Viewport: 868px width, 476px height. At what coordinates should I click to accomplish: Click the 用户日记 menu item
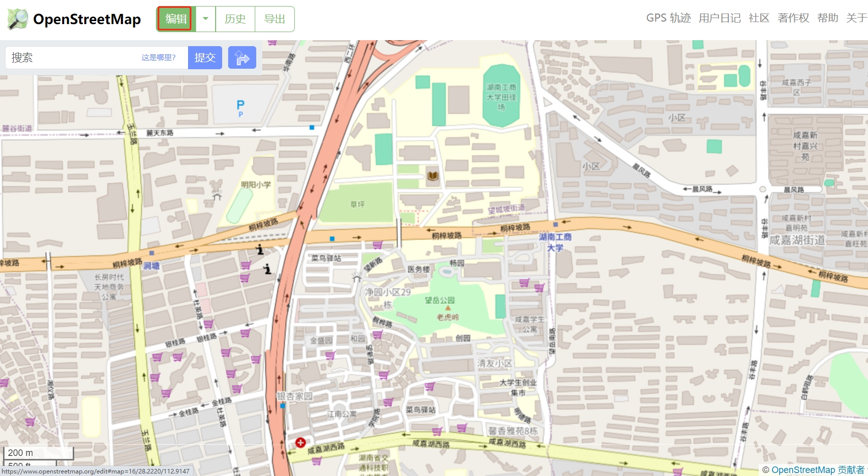coord(719,18)
